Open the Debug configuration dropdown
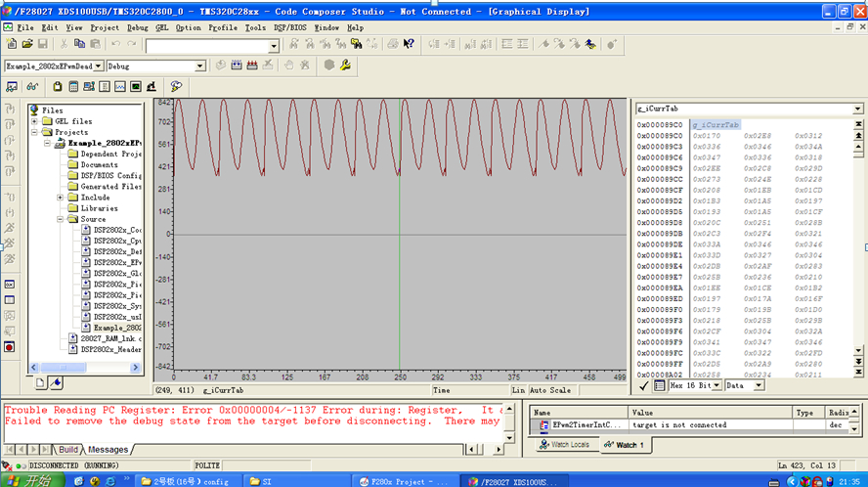The image size is (868, 487). 200,66
